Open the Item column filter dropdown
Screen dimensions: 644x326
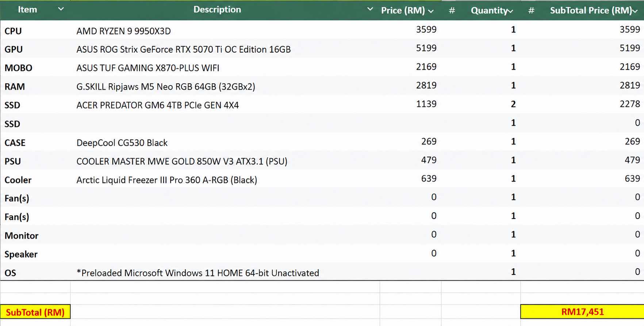61,9
